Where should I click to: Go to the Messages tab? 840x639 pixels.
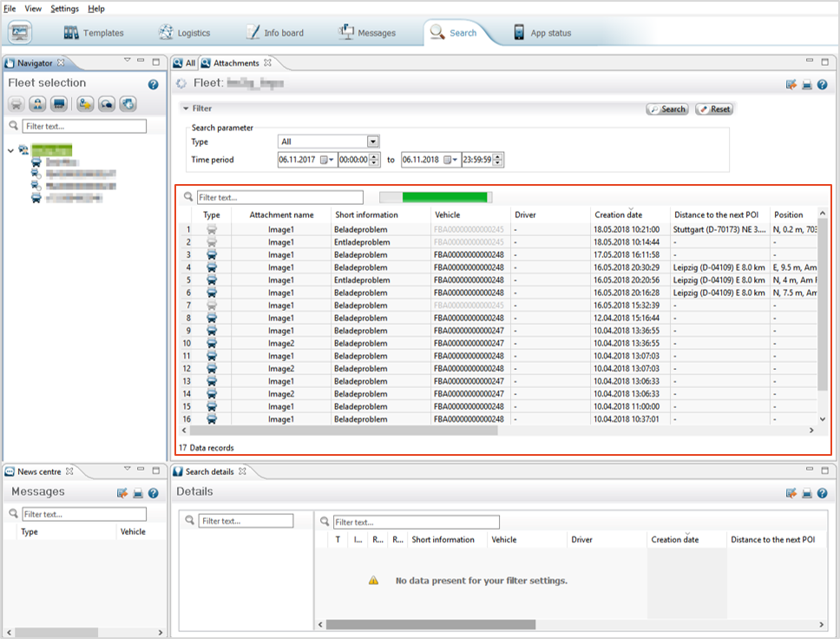[x=368, y=33]
